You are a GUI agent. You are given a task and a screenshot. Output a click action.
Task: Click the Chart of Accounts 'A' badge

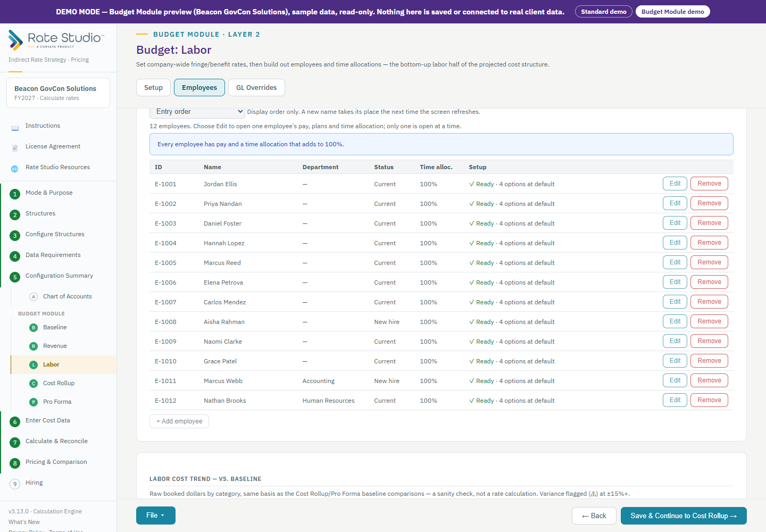pos(34,297)
